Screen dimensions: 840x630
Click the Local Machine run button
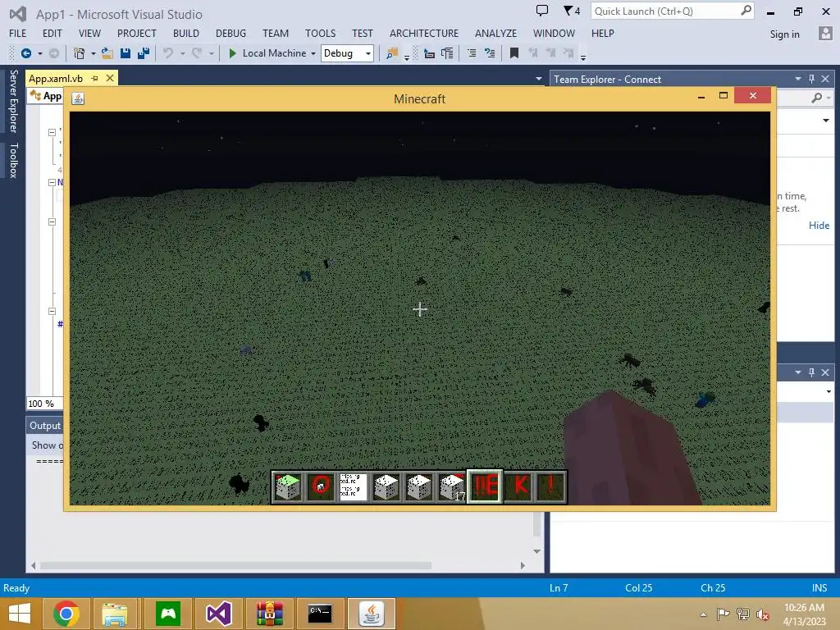pos(268,53)
